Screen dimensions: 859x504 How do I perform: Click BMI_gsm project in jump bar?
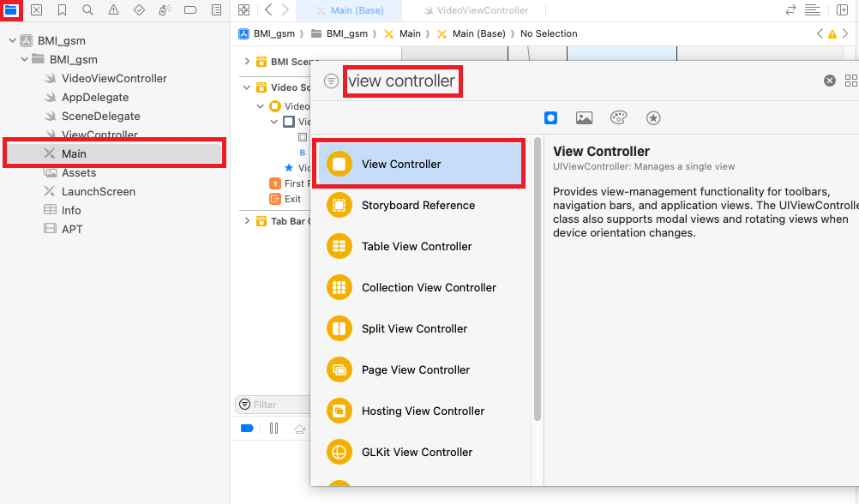(x=267, y=33)
